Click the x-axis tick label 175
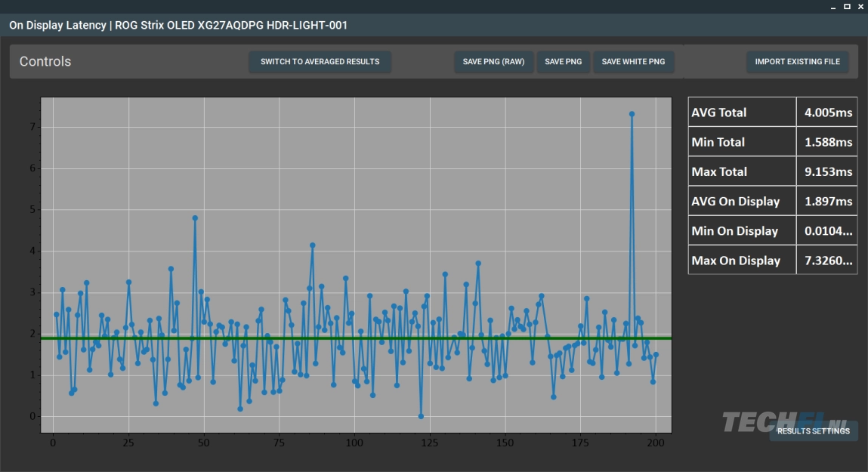 click(580, 443)
